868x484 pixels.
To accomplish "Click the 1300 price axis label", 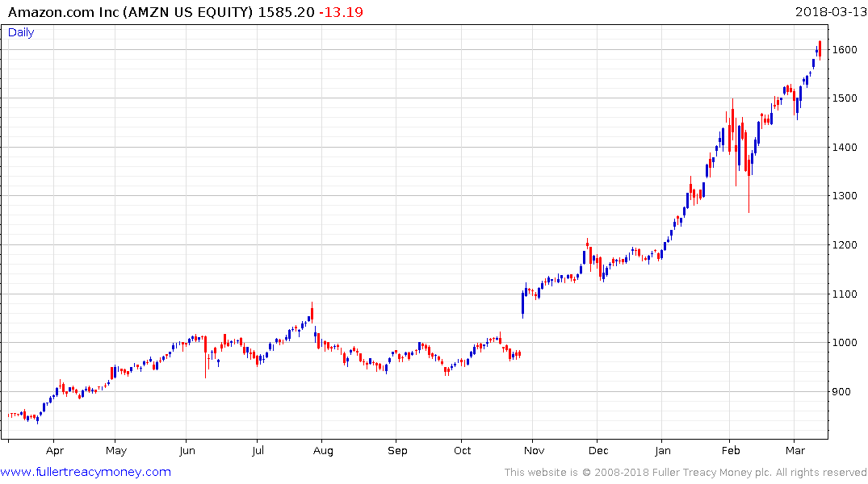I will [x=845, y=196].
